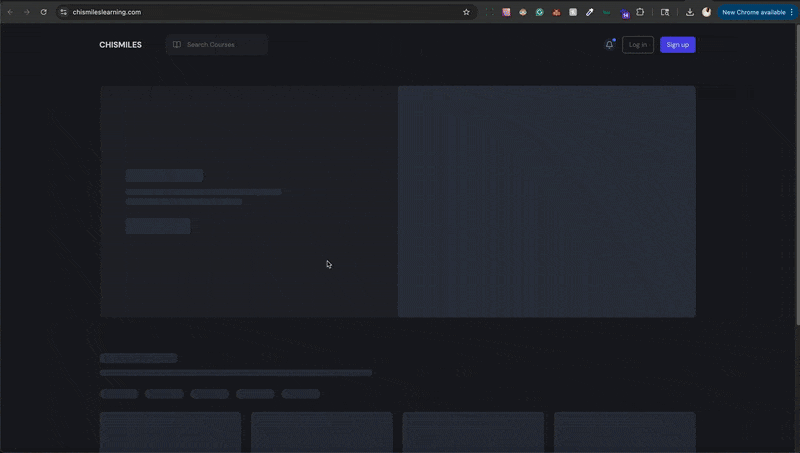Click the chismileslearning.com address bar
Viewport: 800px width, 453px height.
click(x=265, y=12)
